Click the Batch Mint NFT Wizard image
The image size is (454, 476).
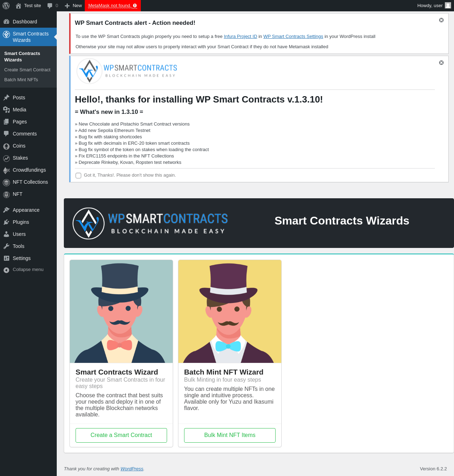pos(230,311)
